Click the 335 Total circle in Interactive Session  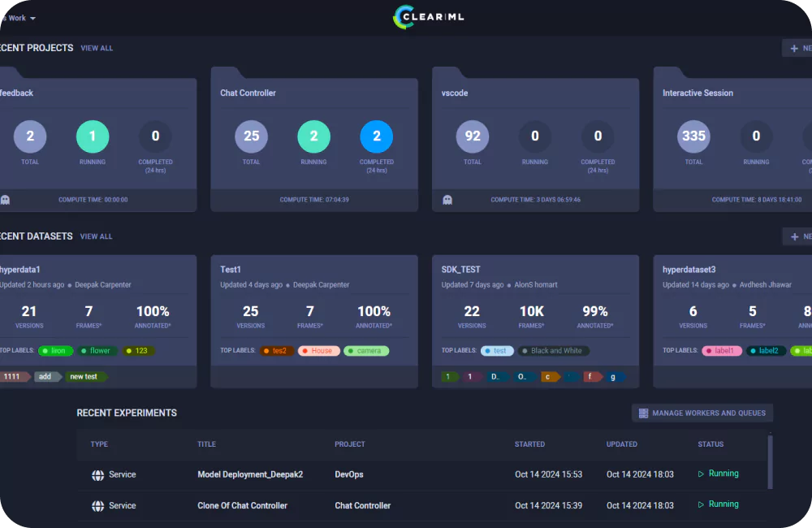(x=693, y=136)
